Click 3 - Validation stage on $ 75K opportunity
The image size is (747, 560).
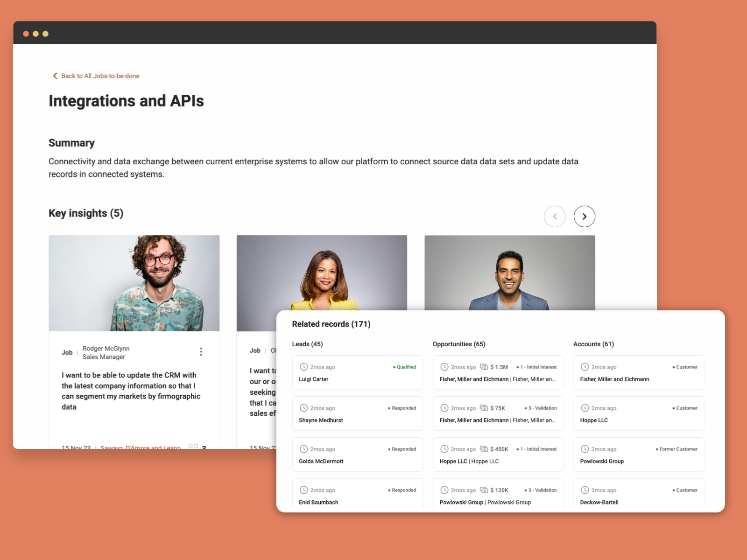541,408
